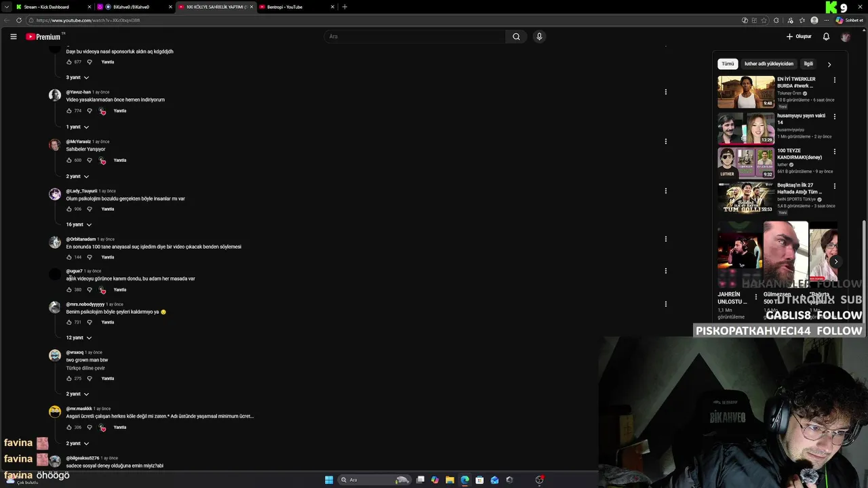This screenshot has height=488, width=868.
Task: Expand 2 yanıt replies under @McYarasiz
Action: (x=77, y=176)
